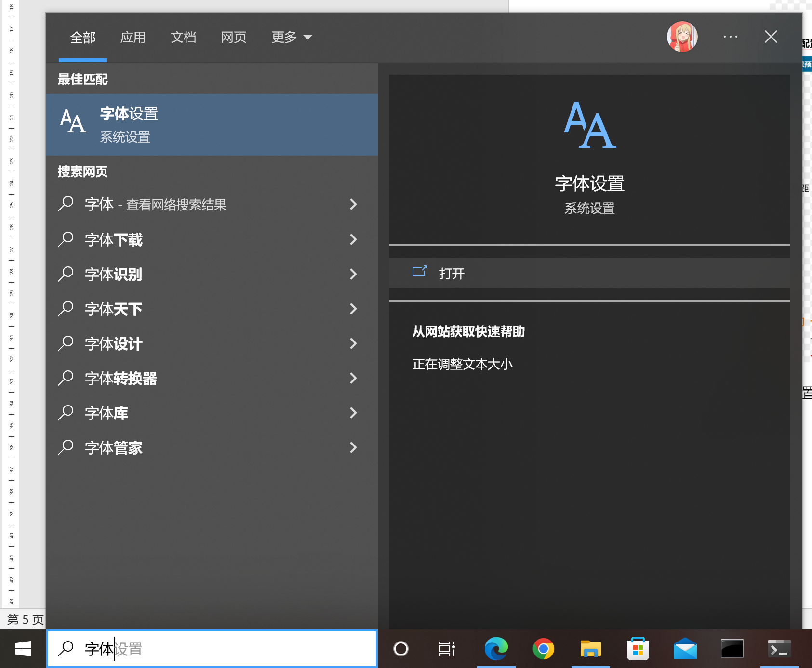Select the 字体设置 best match result
Screen dimensions: 812x668
[212, 125]
